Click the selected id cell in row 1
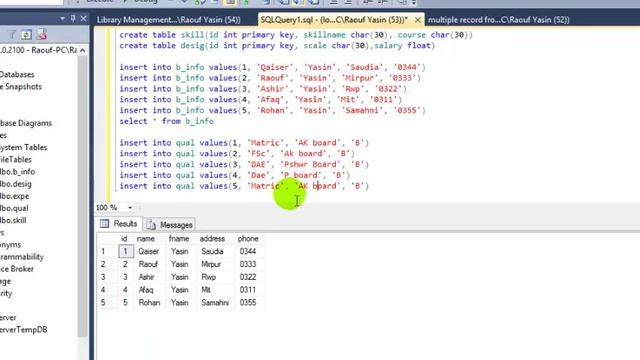Screen dimensions: 640x360 coord(126,251)
